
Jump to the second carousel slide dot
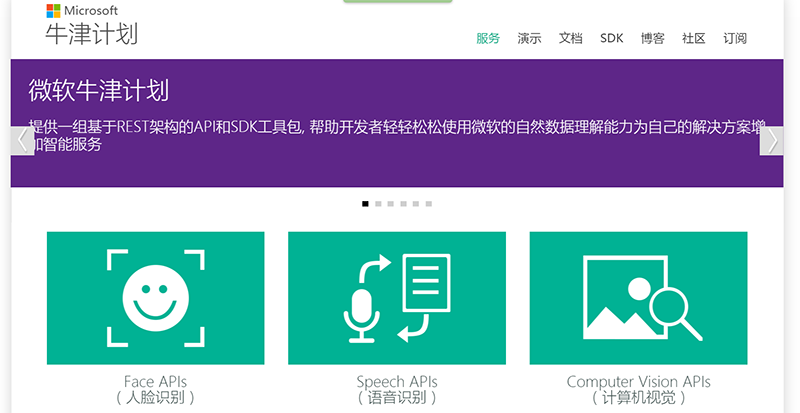click(378, 204)
